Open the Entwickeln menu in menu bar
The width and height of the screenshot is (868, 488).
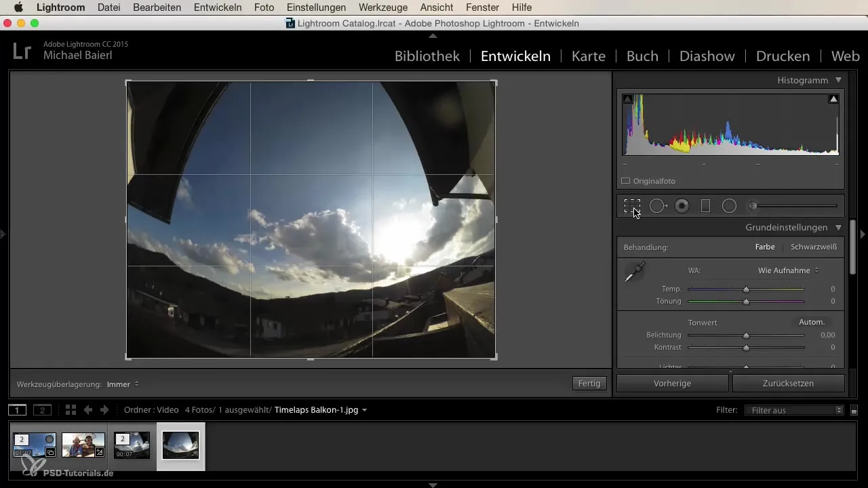coord(218,7)
